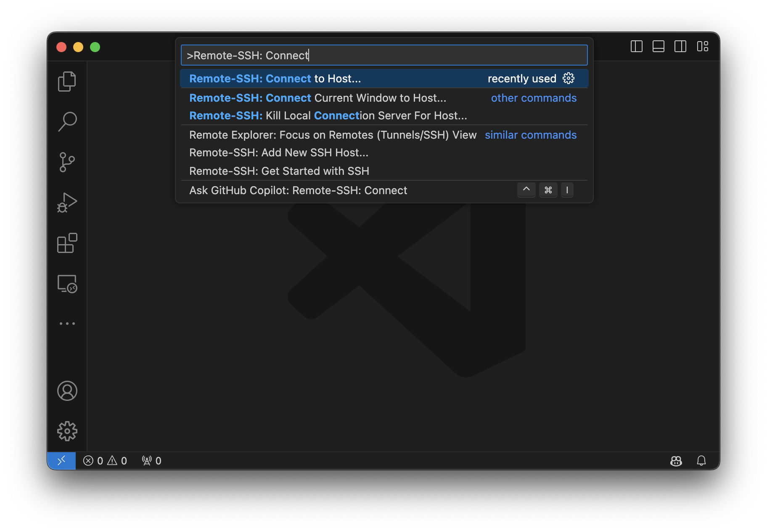Open the Remote Explorer view
Screen dimensions: 767x532
[x=67, y=284]
